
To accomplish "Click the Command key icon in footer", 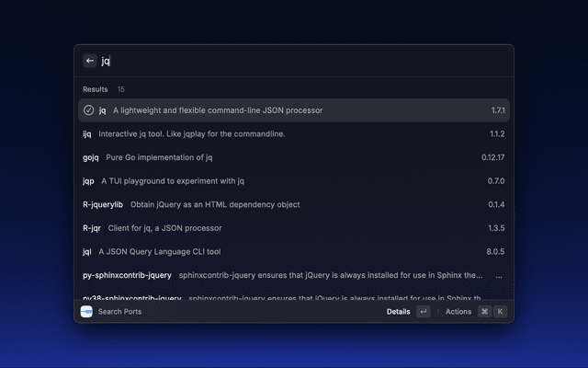I will [x=484, y=312].
